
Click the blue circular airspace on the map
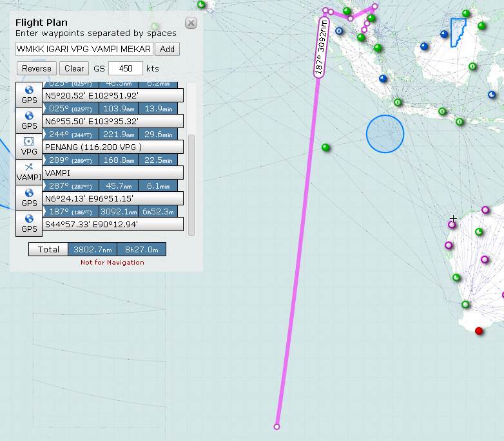click(x=385, y=135)
